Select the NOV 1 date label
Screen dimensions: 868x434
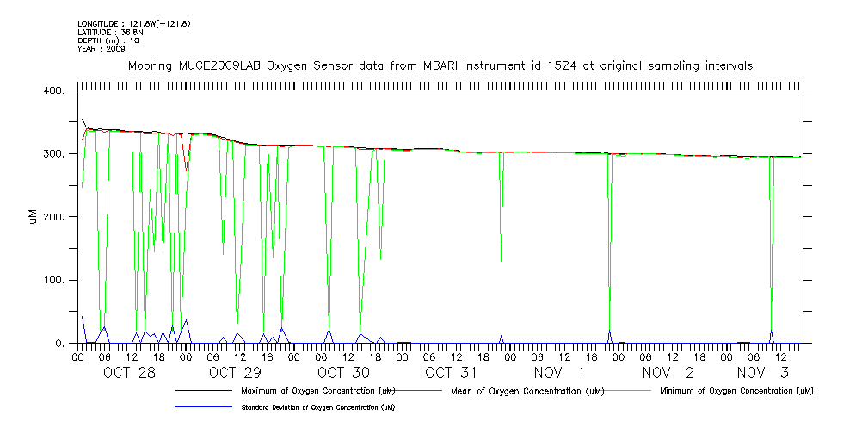pyautogui.click(x=558, y=373)
